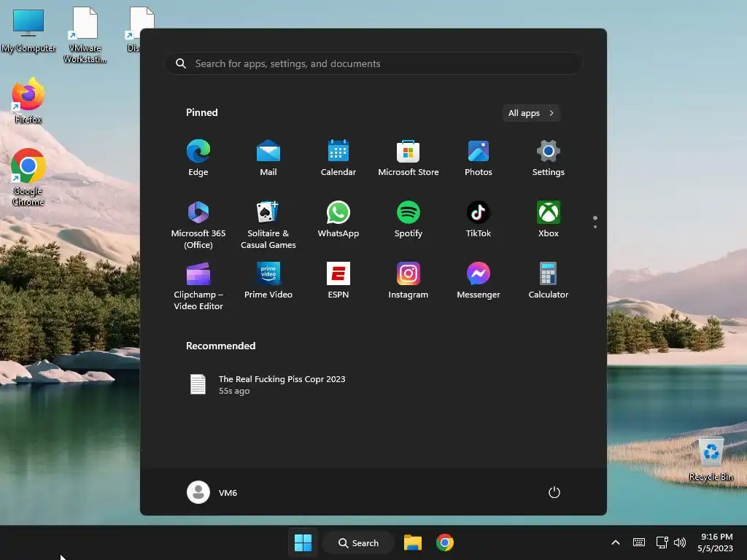747x560 pixels.
Task: Open Microsoft Store
Action: 409,157
